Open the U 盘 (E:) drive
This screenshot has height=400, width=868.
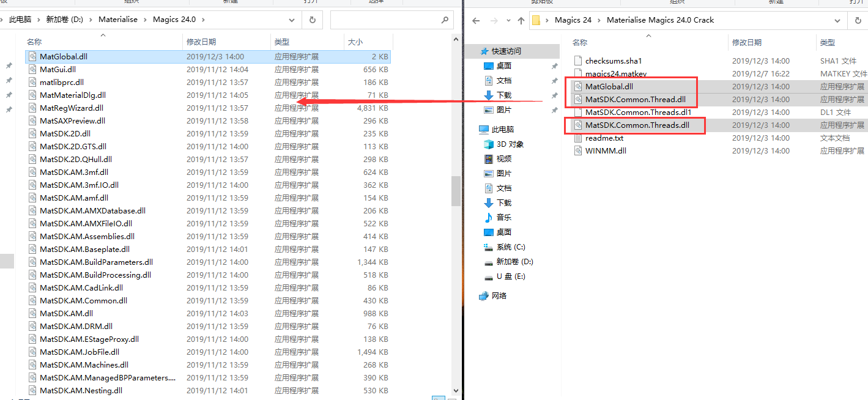[x=510, y=276]
